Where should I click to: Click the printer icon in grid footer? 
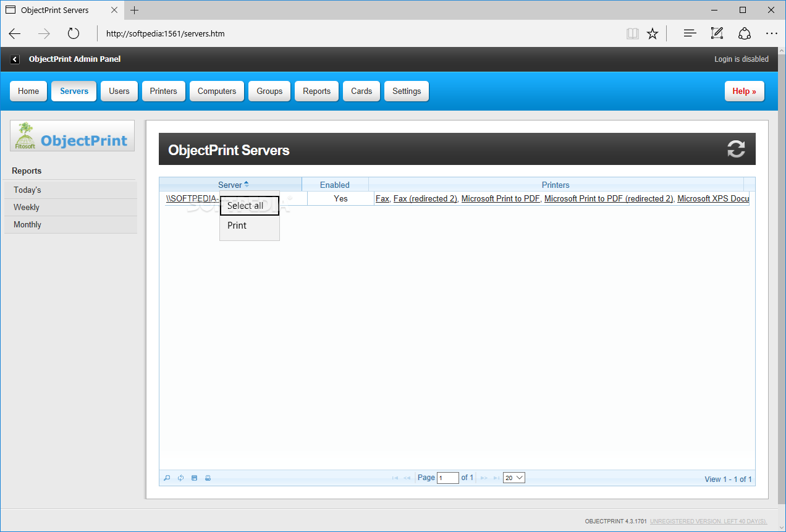pos(208,478)
